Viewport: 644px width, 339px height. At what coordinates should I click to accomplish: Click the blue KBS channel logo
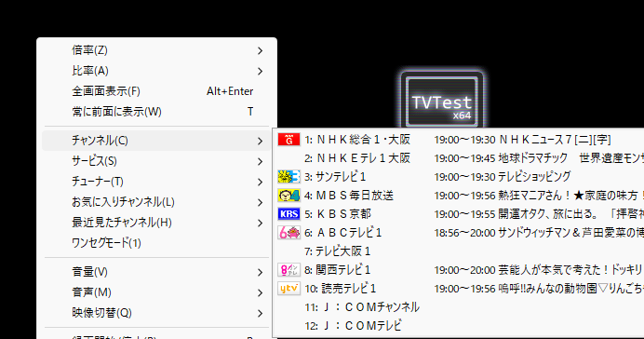click(288, 214)
